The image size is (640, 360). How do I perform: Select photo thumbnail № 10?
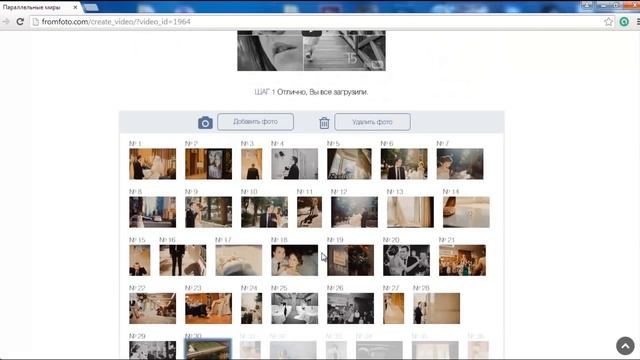tap(264, 212)
